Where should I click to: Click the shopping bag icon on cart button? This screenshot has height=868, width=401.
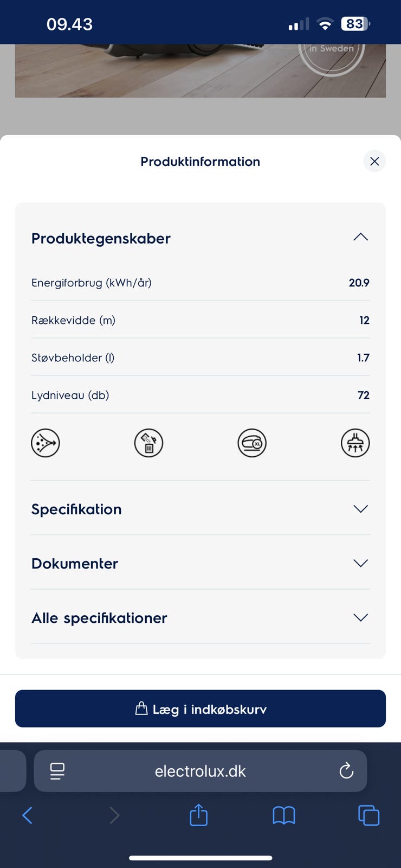[141, 709]
